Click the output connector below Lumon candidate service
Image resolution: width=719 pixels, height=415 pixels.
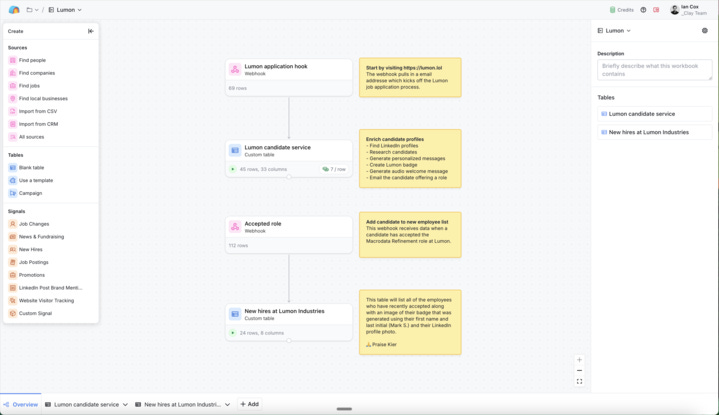coord(289,177)
